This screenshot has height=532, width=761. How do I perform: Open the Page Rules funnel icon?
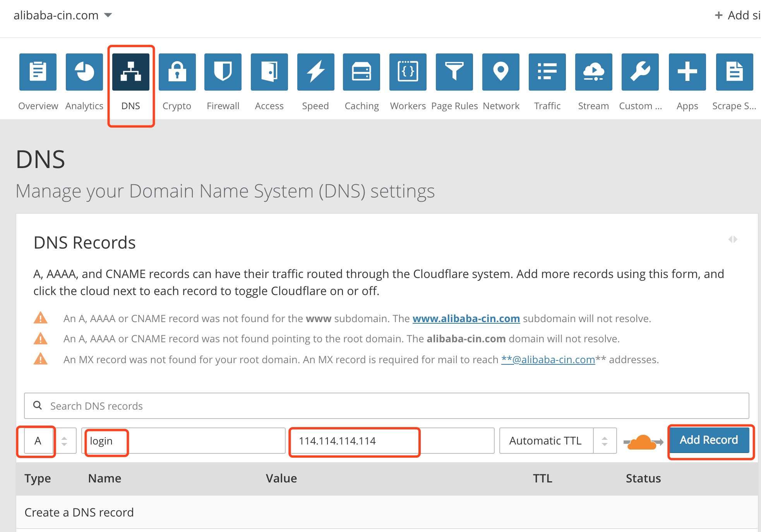(x=454, y=72)
